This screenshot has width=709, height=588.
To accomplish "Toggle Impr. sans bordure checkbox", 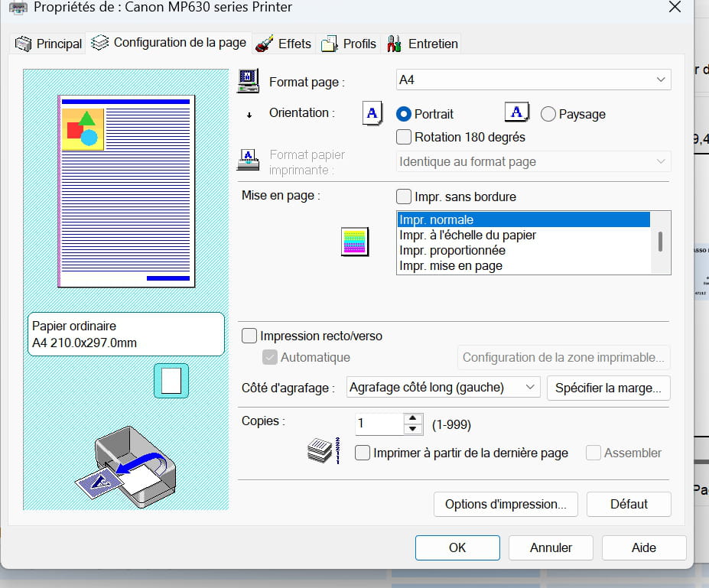I will pos(404,197).
